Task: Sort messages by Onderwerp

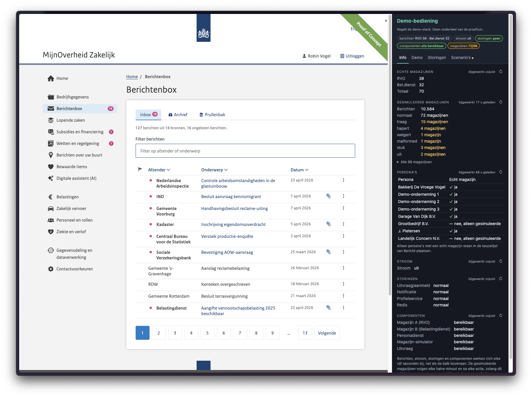Action: pos(214,170)
